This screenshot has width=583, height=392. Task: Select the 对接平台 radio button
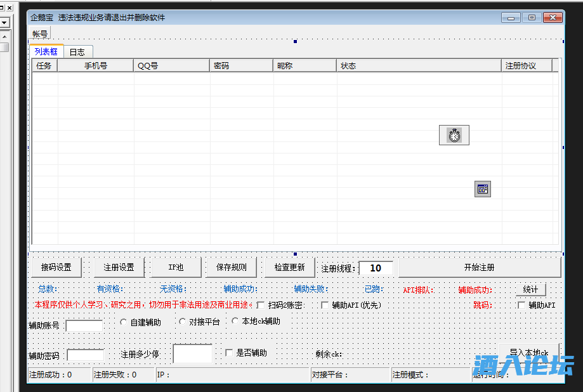pyautogui.click(x=183, y=322)
